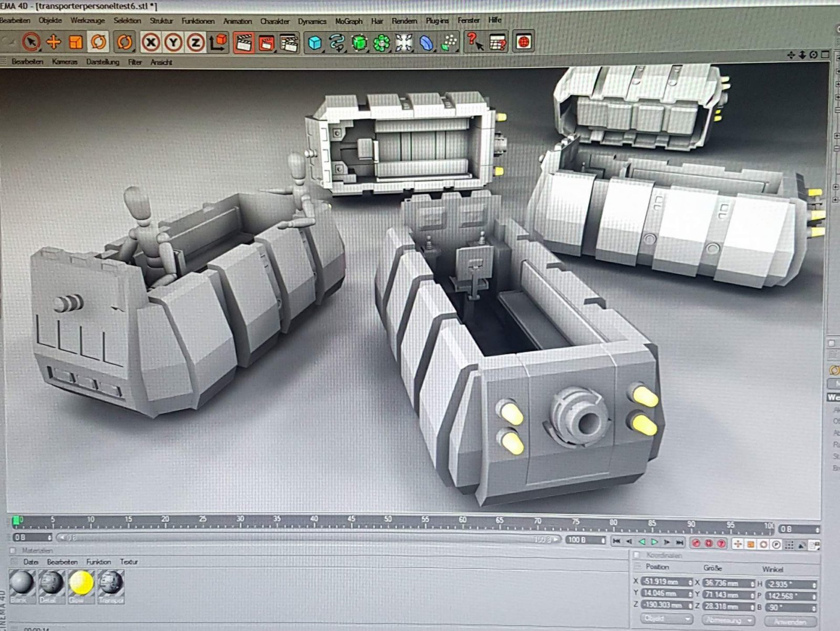Open the spline tool icon
Viewport: 840px width, 631px height.
click(x=337, y=43)
